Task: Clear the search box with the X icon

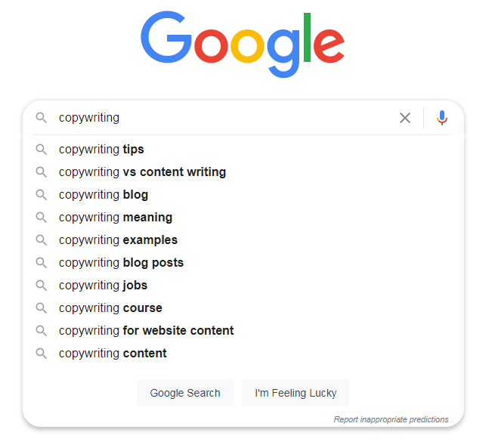Action: tap(405, 118)
